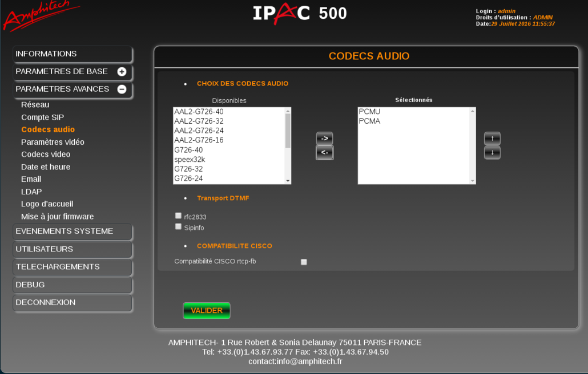Image resolution: width=588 pixels, height=374 pixels.
Task: Open the Codecs video page
Action: pyautogui.click(x=45, y=154)
